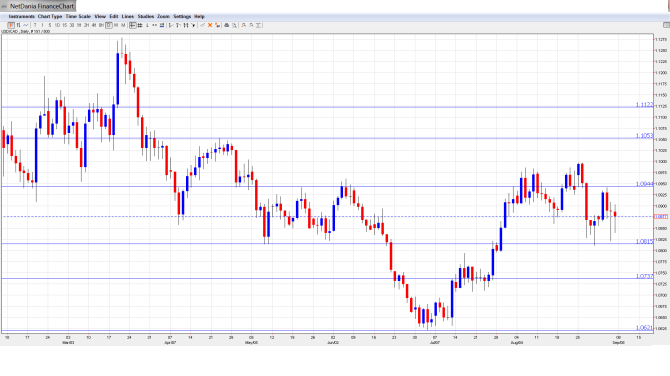Screen dimensions: 670x376
Task: Switch to the 30-minute time scale
Action: (72, 25)
